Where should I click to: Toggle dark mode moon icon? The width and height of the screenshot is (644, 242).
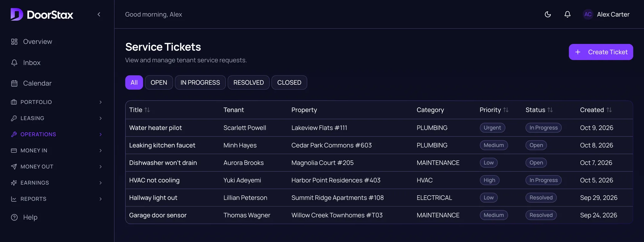click(548, 14)
